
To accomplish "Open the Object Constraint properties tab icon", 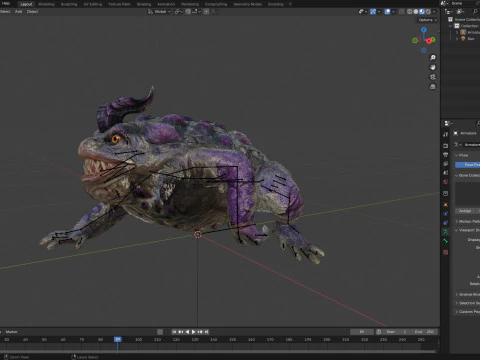I will point(446,222).
